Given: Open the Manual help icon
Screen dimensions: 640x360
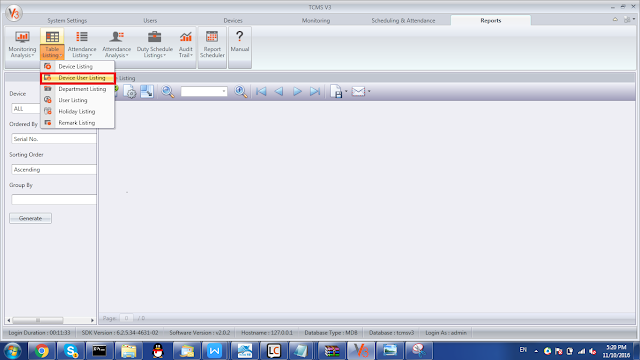Looking at the screenshot, I should (x=240, y=42).
